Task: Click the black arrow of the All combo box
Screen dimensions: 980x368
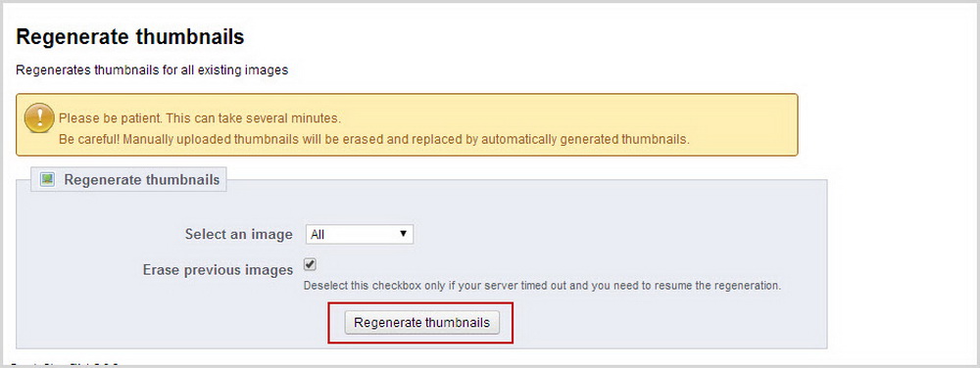Action: [x=403, y=235]
